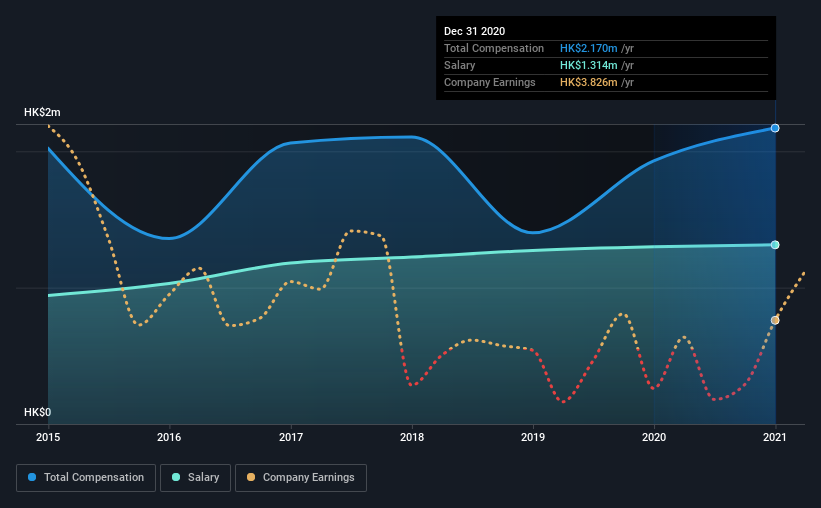Viewport: 821px width, 508px height.
Task: Click the orange dot in Company Earnings legend
Action: (x=251, y=477)
